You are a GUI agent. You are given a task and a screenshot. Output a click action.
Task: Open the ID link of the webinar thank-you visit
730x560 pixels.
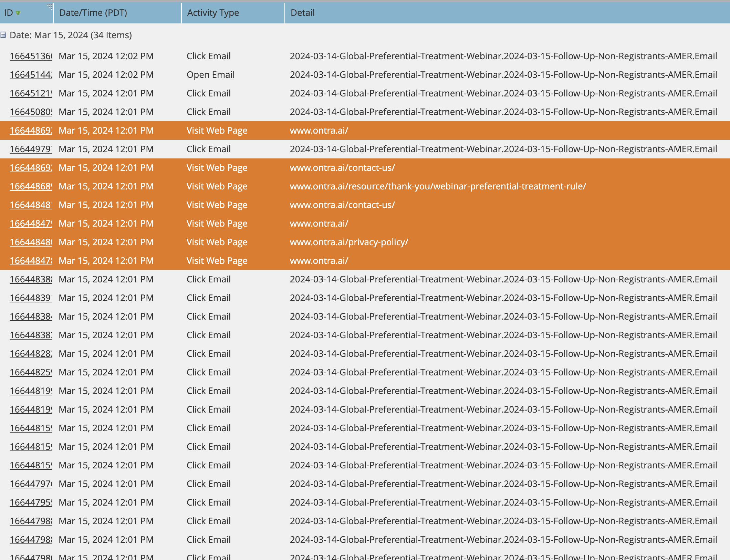tap(30, 186)
